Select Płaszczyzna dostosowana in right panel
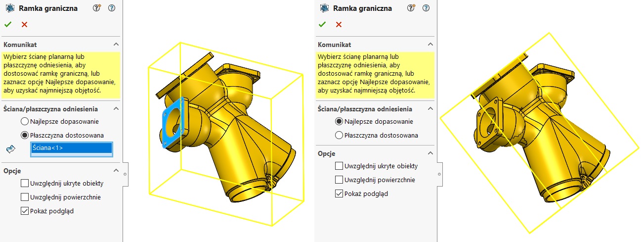This screenshot has height=242, width=644. (x=339, y=135)
